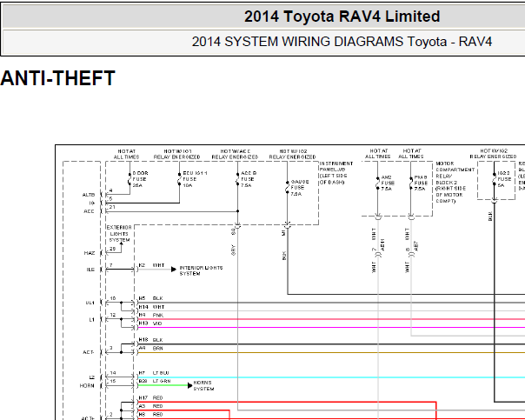Select the 'DOOR FUSE 25A' label
This screenshot has height=420, width=525.
click(140, 179)
